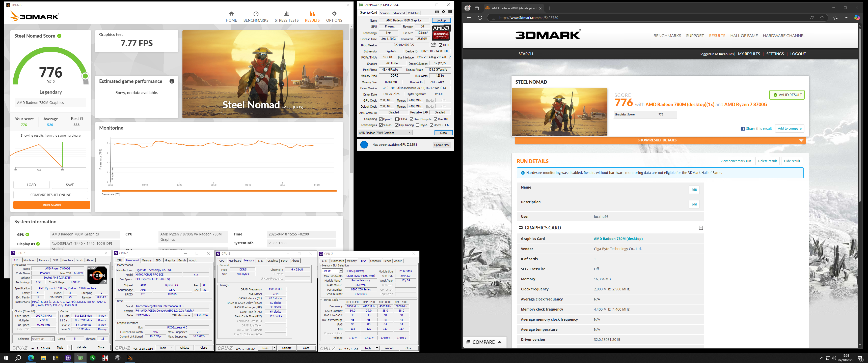Toggle the UEFI checkbox in GPU-Z
This screenshot has height=363, width=868.
[x=441, y=45]
